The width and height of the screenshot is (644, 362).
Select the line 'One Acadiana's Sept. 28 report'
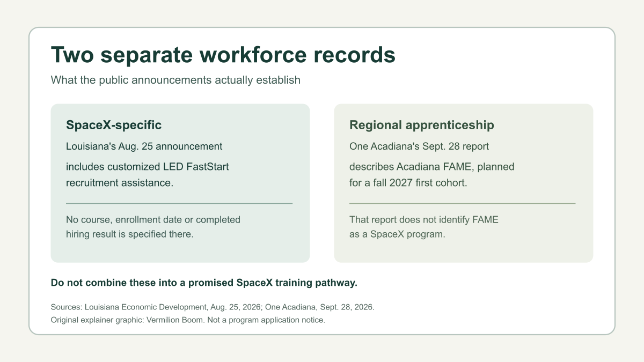[x=419, y=146]
